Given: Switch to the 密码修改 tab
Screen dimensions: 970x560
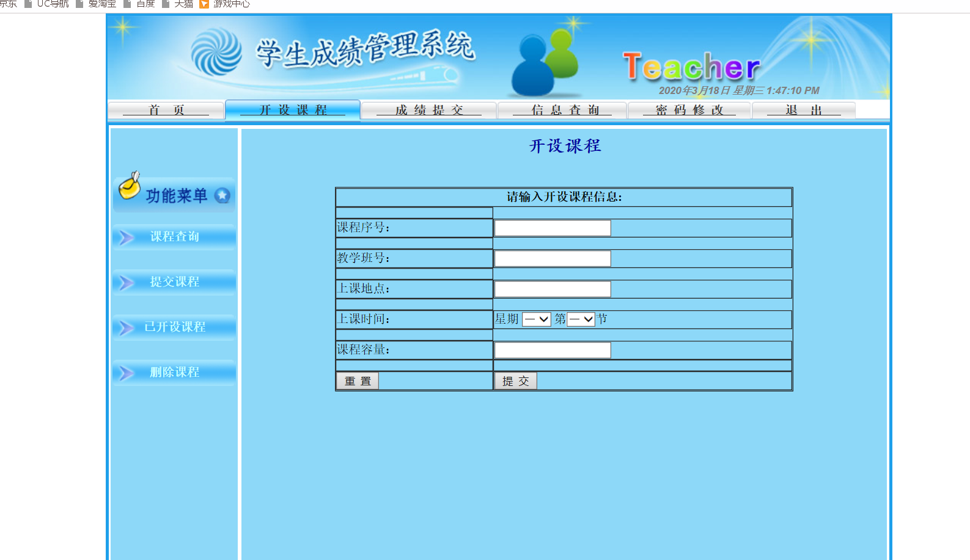Looking at the screenshot, I should pyautogui.click(x=689, y=110).
